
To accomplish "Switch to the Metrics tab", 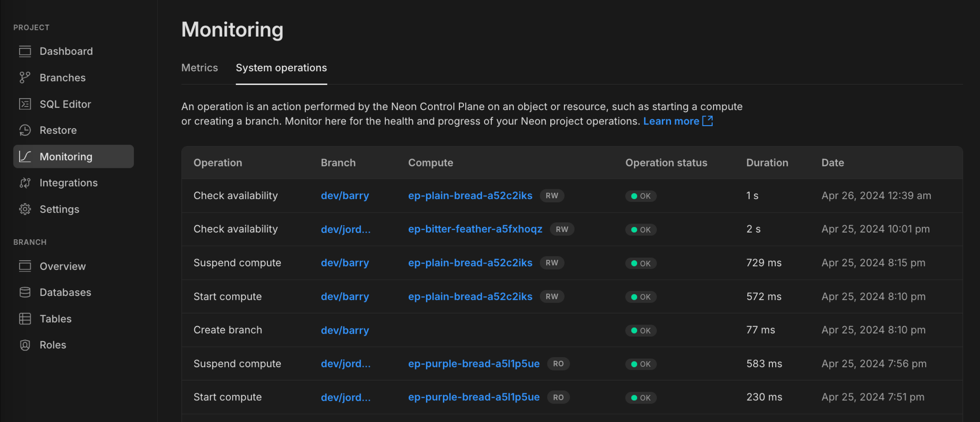I will (x=199, y=68).
